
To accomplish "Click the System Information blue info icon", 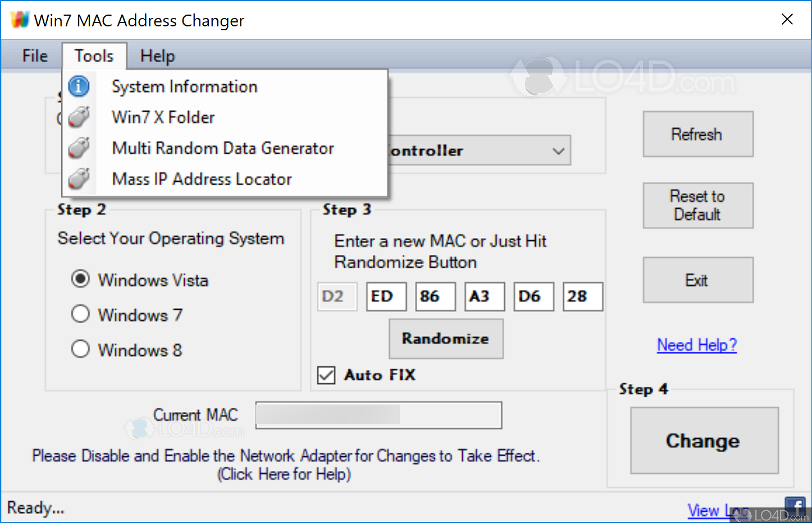I will 79,86.
